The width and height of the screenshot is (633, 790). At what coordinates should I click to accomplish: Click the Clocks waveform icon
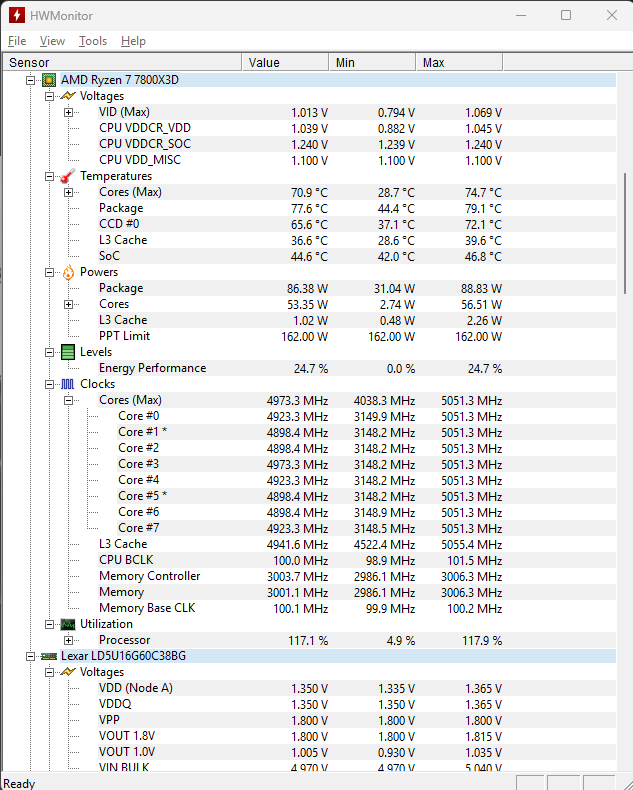tap(68, 384)
